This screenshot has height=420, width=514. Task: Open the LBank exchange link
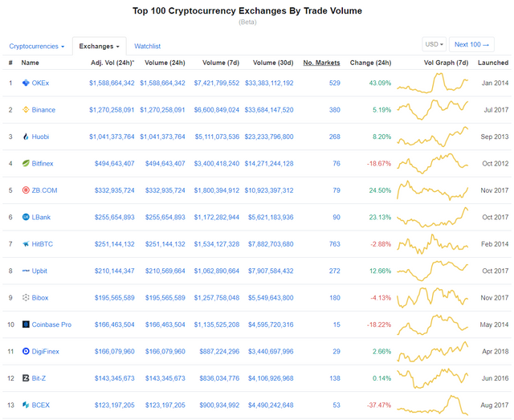pyautogui.click(x=41, y=217)
